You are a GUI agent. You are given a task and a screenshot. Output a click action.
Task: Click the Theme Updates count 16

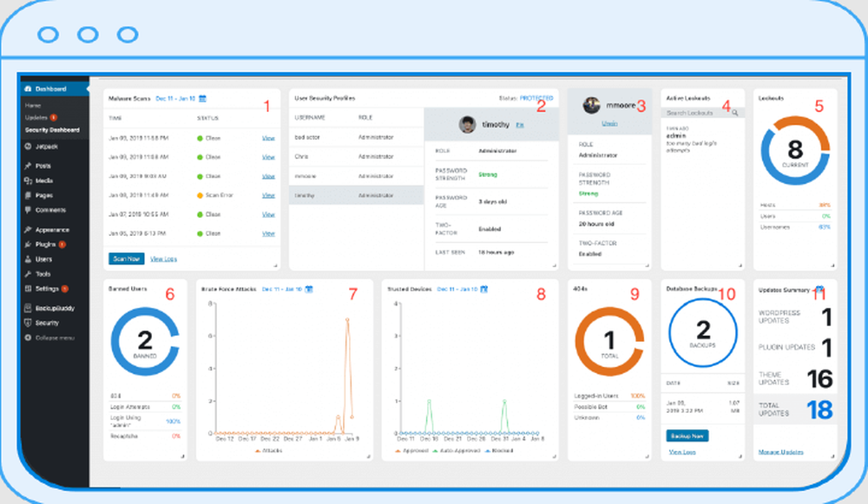[819, 379]
